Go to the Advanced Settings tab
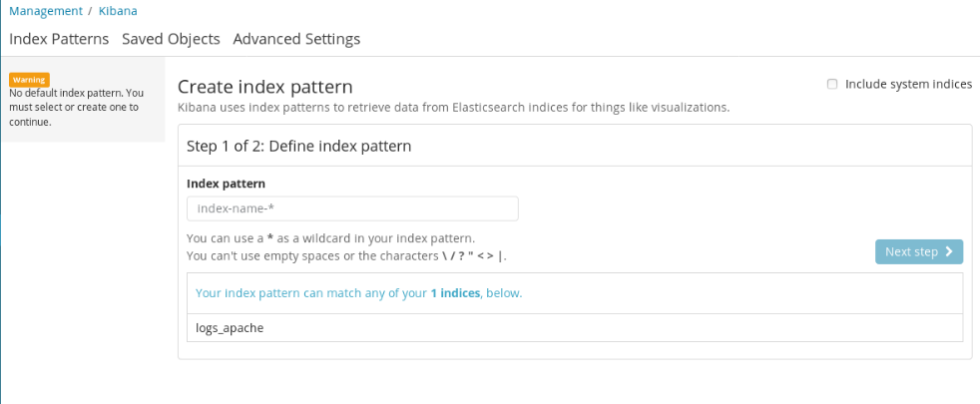Viewport: 980px width, 404px height. (x=296, y=39)
